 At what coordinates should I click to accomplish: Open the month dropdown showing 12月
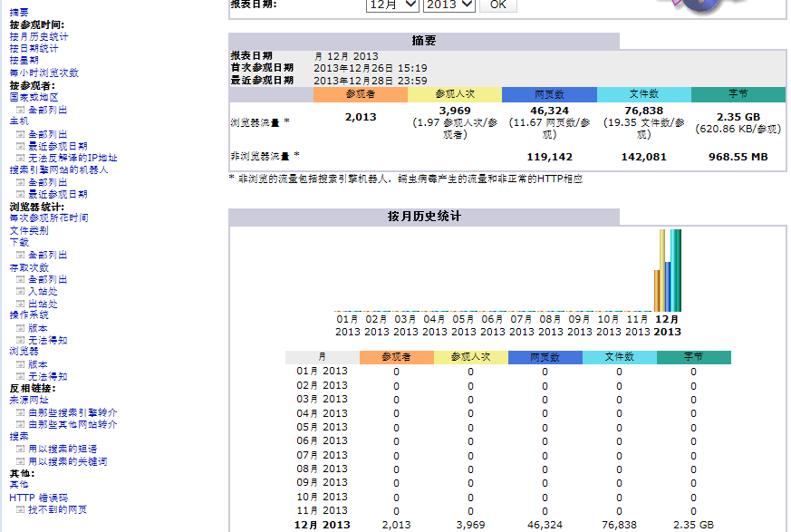(392, 5)
